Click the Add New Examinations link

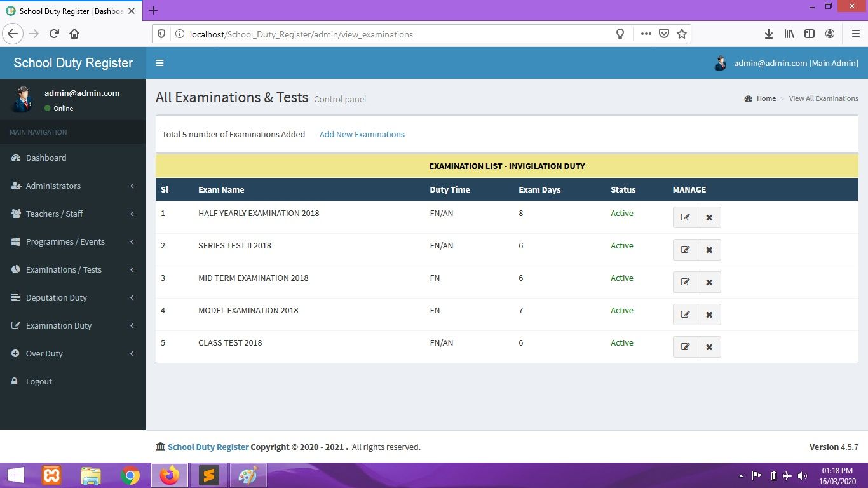[362, 134]
